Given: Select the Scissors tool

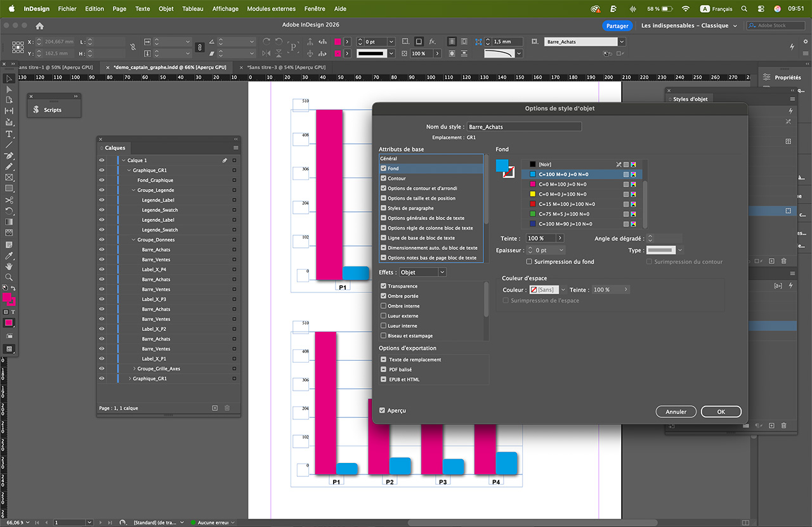Looking at the screenshot, I should (x=10, y=200).
